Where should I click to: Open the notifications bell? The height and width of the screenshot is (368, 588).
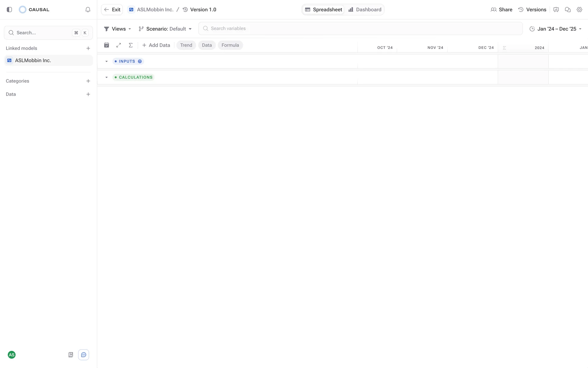click(88, 10)
